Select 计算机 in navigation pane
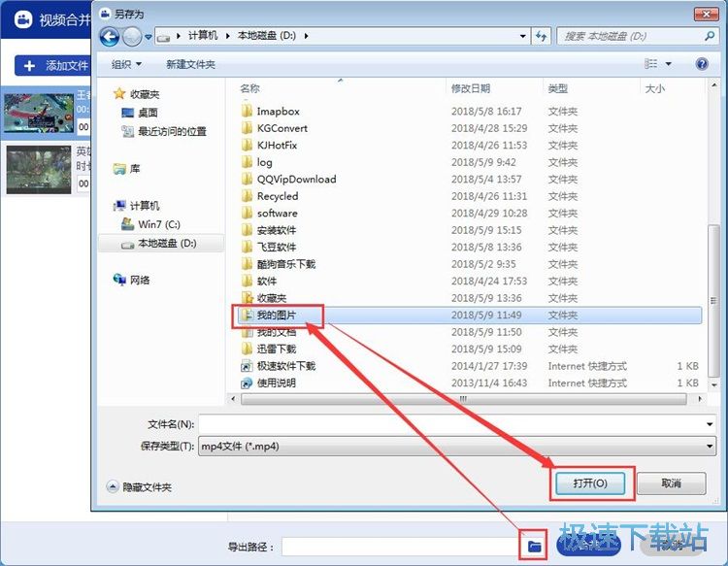 coord(137,206)
